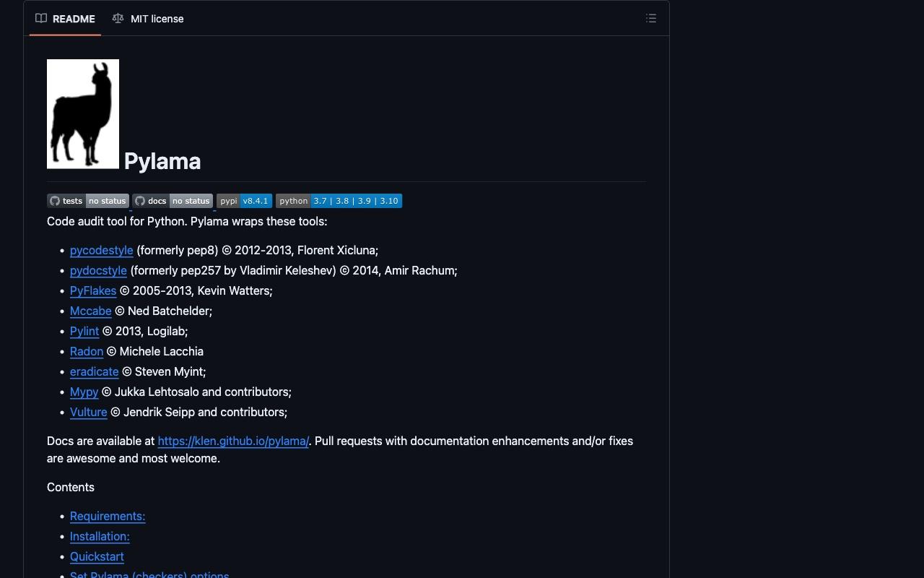This screenshot has width=924, height=578.
Task: Click '© 2013, Logilab;' text
Action: click(145, 331)
